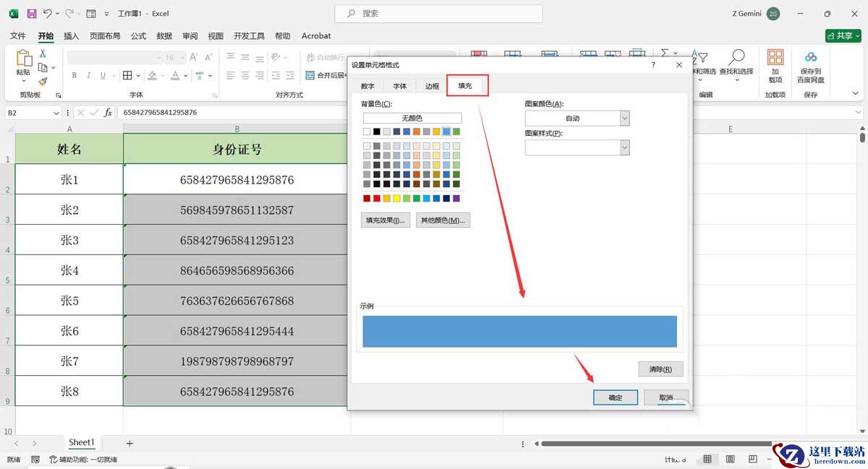Click the Clear button in dialog
This screenshot has width=868, height=469.
[x=661, y=369]
